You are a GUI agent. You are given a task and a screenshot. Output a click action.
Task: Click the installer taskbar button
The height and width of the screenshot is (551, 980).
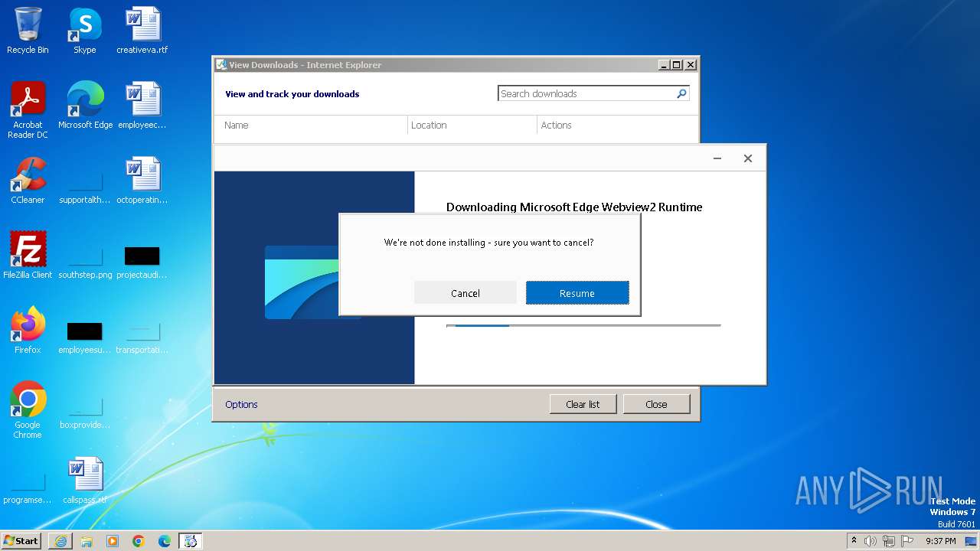(191, 541)
